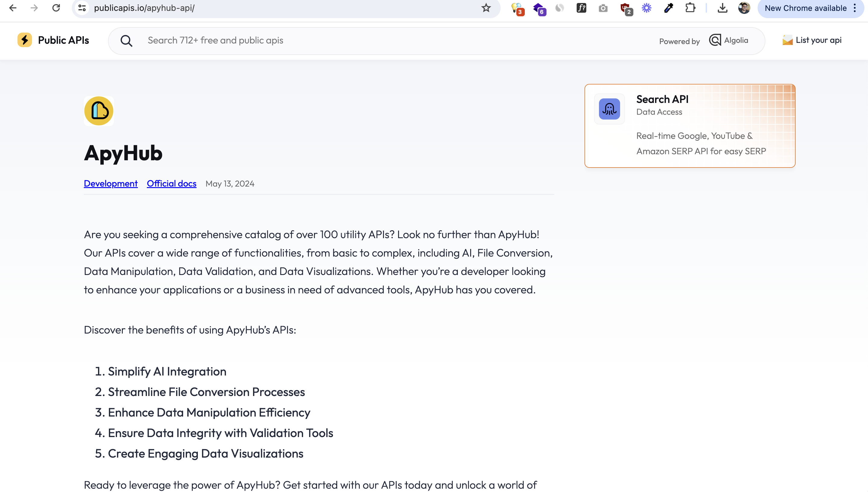This screenshot has width=868, height=492.
Task: Open the Official docs link
Action: (172, 184)
